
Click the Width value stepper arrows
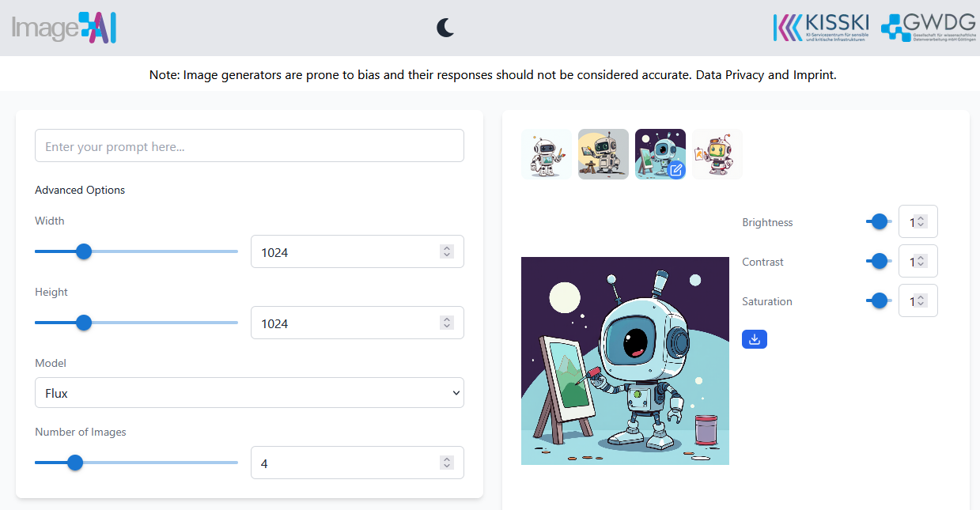pos(447,251)
